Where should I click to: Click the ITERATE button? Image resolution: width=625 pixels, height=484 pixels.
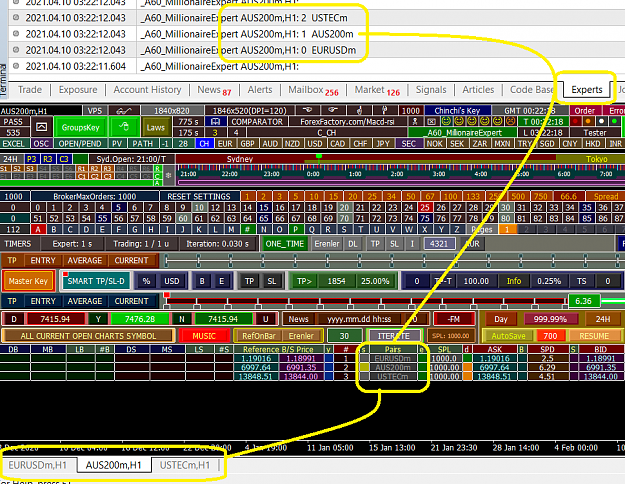pyautogui.click(x=393, y=336)
